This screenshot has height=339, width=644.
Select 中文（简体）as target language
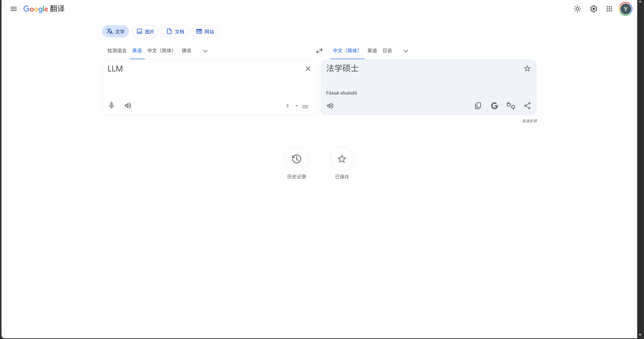point(347,51)
